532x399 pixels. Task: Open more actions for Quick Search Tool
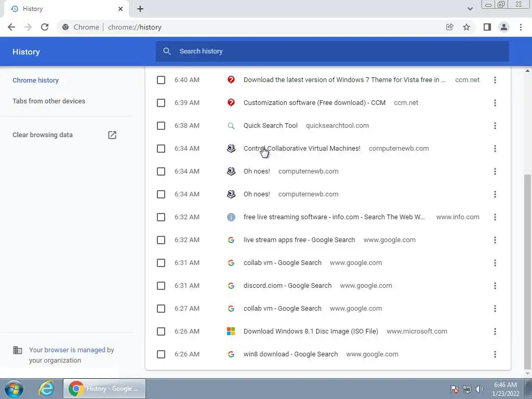pyautogui.click(x=495, y=126)
